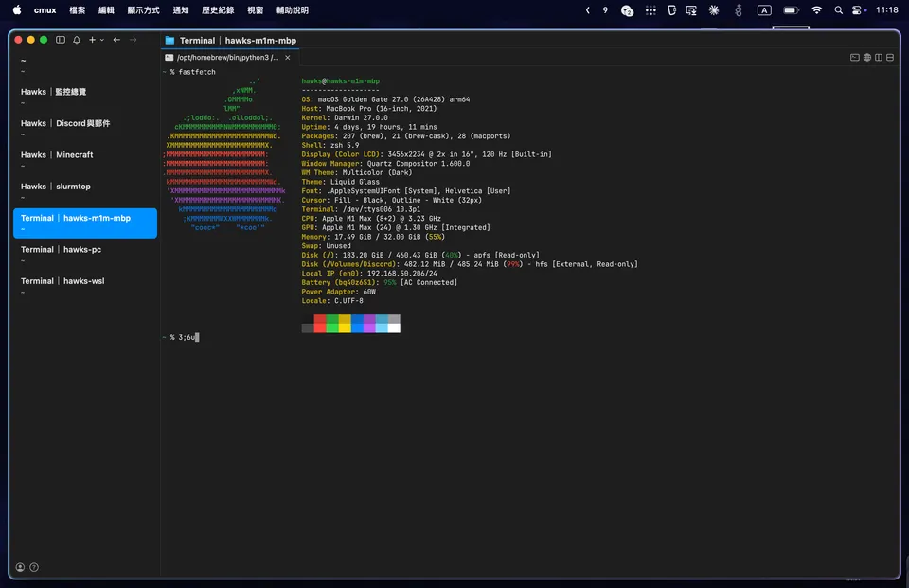Close the /opt/homebrew/bin/python3 tab
The width and height of the screenshot is (909, 588).
point(288,58)
